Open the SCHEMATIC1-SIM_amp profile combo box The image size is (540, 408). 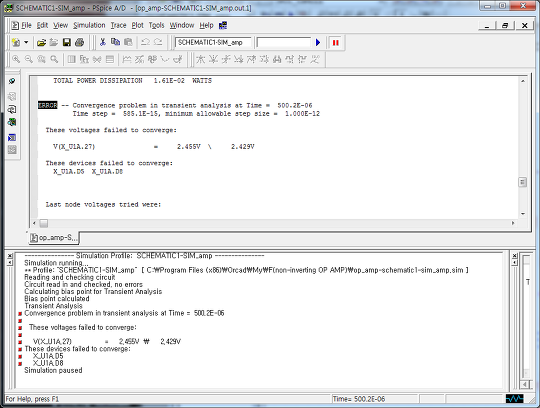click(x=213, y=42)
